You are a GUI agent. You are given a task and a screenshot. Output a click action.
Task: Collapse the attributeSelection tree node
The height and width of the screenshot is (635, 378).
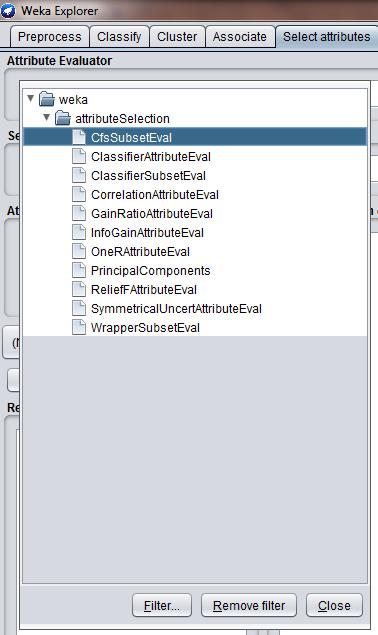(x=47, y=117)
